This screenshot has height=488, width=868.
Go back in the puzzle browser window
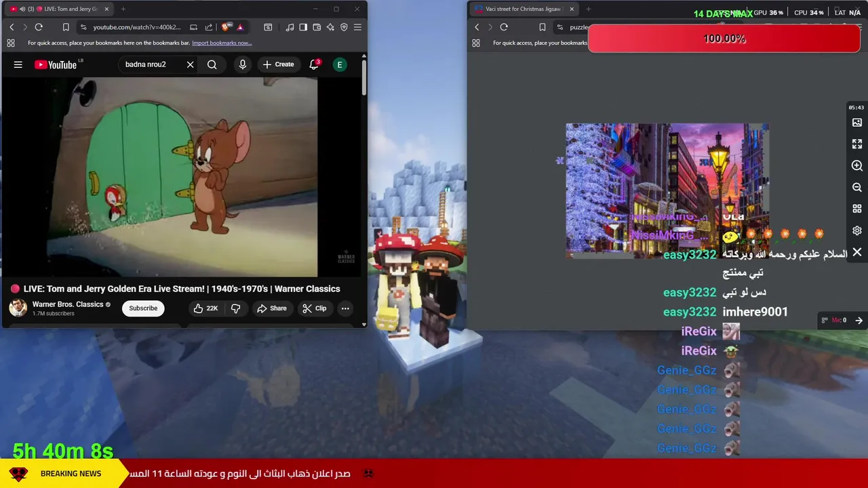pos(477,27)
